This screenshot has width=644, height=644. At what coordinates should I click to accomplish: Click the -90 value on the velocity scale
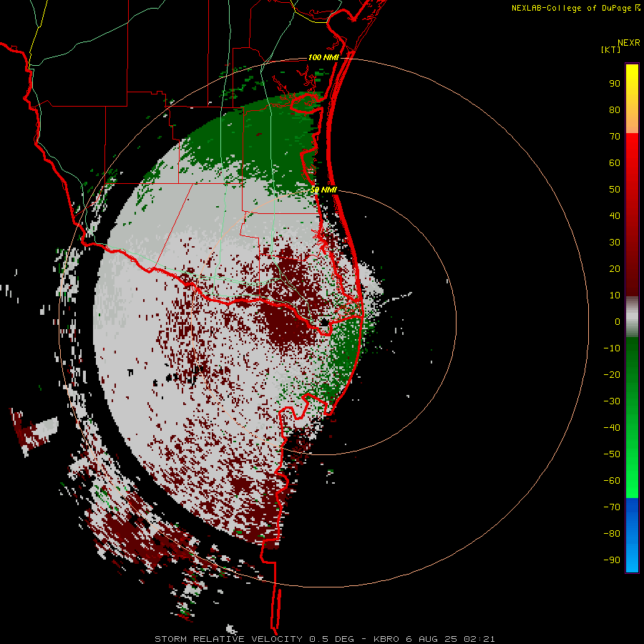pyautogui.click(x=612, y=560)
